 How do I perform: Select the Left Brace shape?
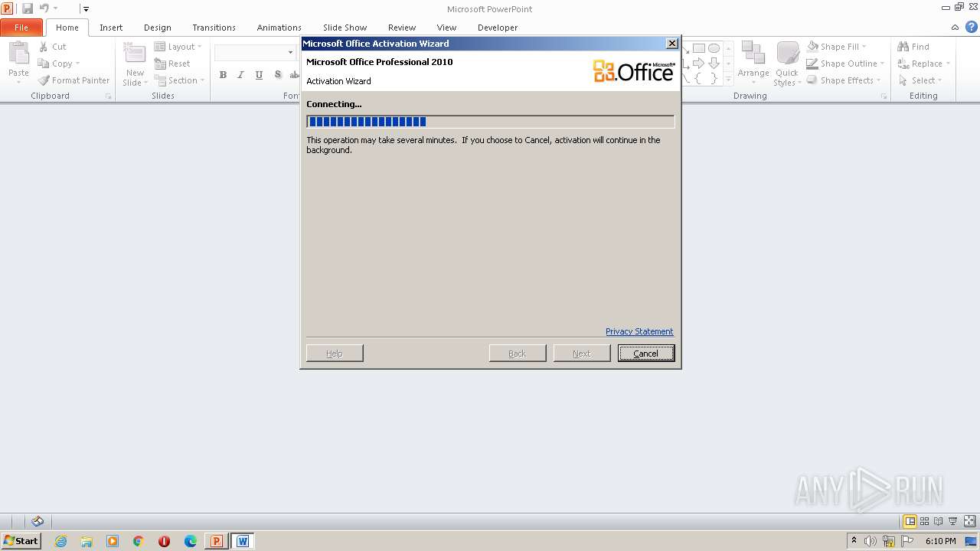pyautogui.click(x=699, y=77)
